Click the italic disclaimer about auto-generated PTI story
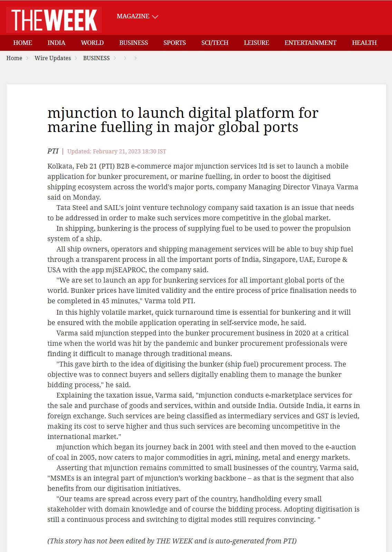The image size is (392, 552). 172,541
